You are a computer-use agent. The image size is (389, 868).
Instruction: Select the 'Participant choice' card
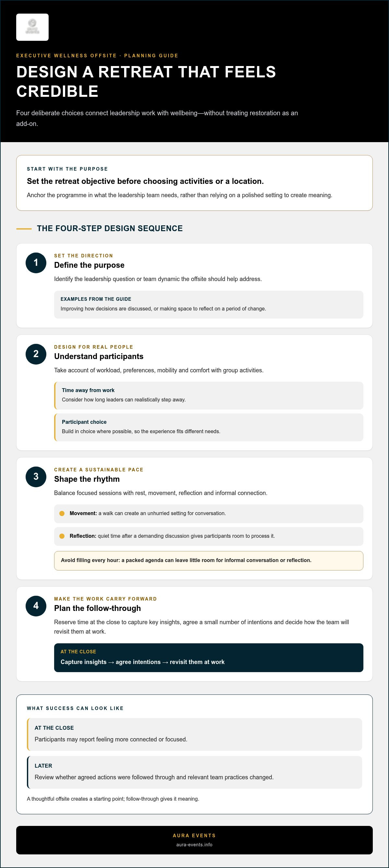209,427
